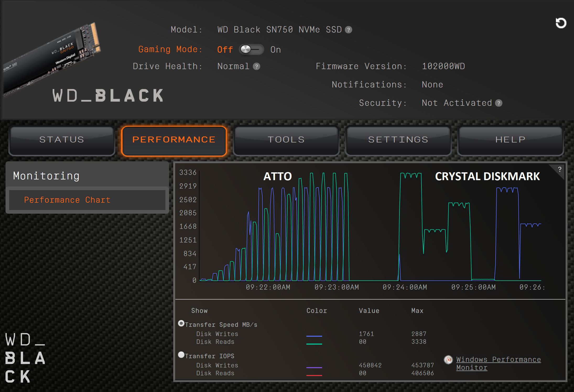
Task: Toggle the Gaming Mode switch
Action: point(251,49)
